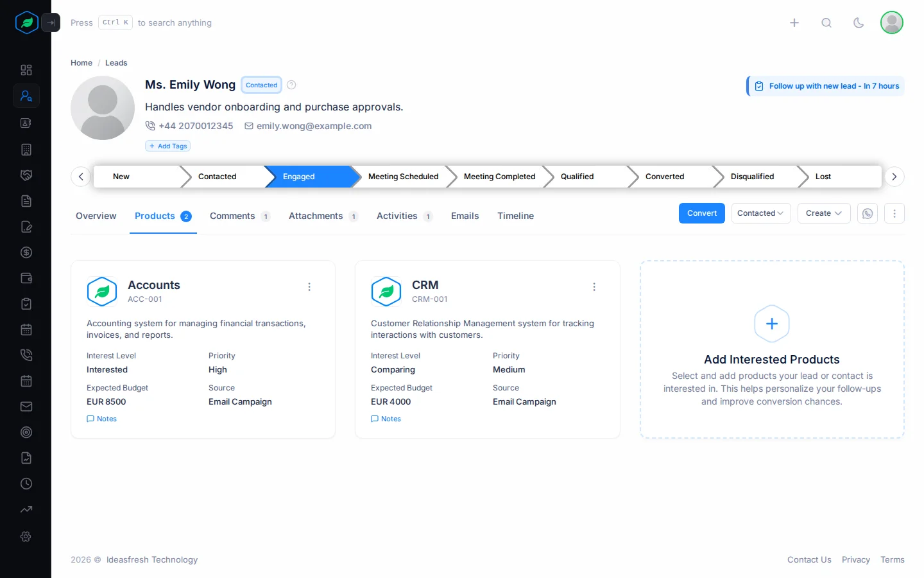The image size is (924, 578).
Task: Open the user profile avatar menu
Action: tap(892, 22)
